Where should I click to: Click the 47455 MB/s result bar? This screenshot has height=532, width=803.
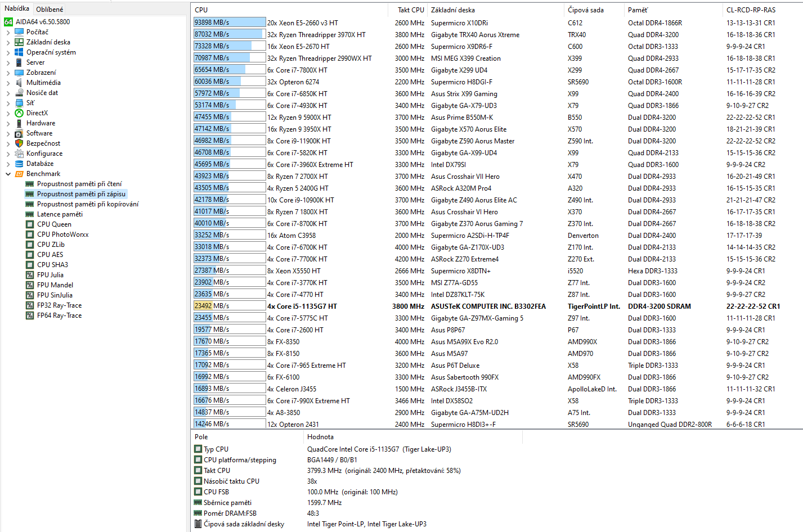click(x=229, y=117)
